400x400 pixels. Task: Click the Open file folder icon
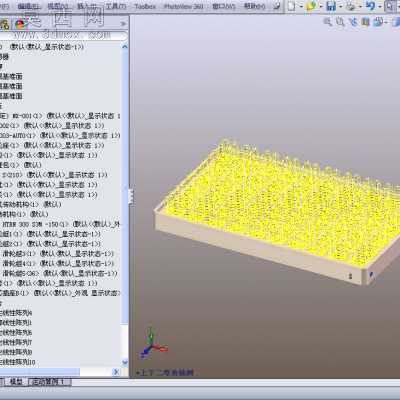tap(311, 6)
